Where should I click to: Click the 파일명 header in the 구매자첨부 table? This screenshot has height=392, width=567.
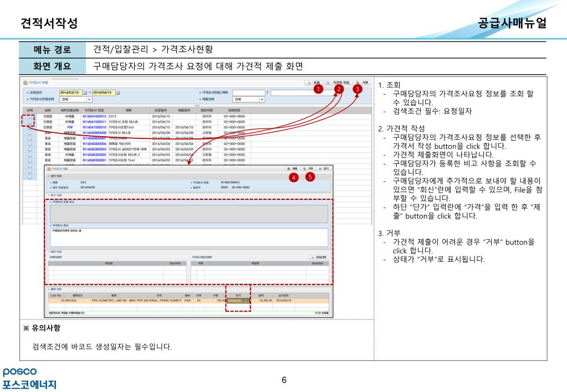[x=109, y=264]
